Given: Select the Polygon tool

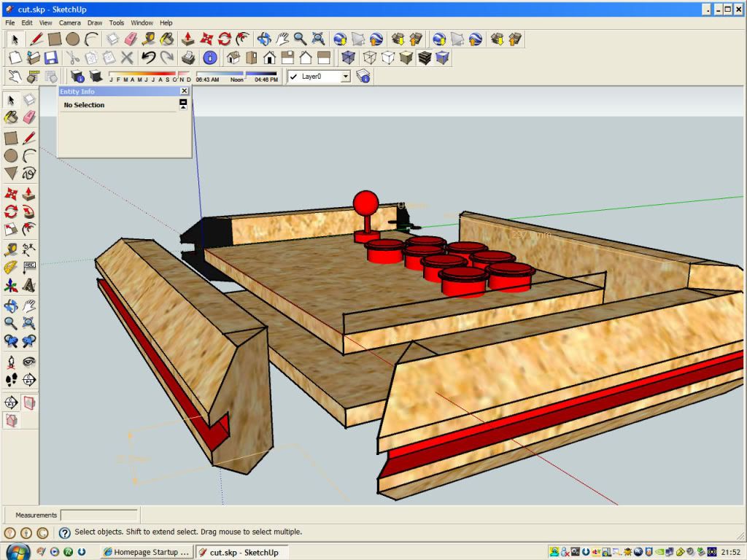Looking at the screenshot, I should coord(11,173).
